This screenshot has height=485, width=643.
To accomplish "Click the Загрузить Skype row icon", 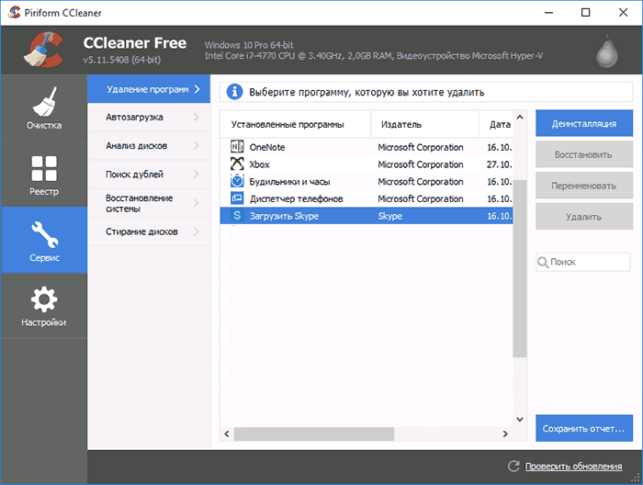I will point(237,216).
